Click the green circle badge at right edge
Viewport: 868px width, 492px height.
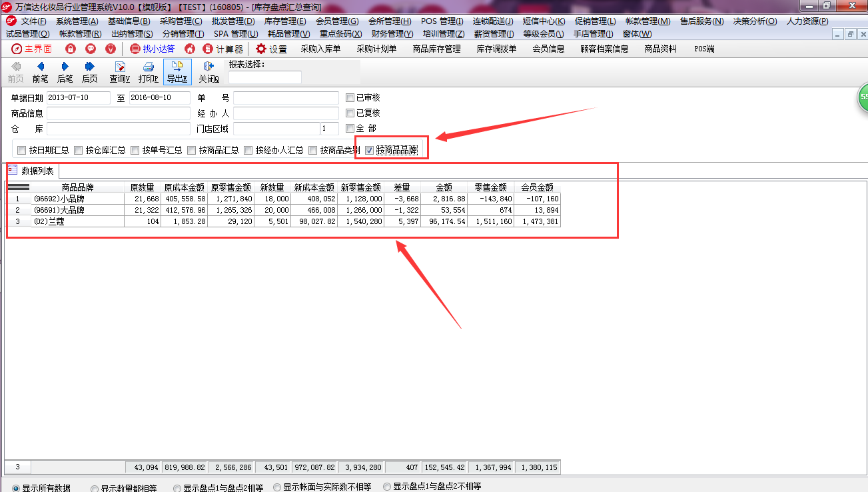click(x=862, y=97)
